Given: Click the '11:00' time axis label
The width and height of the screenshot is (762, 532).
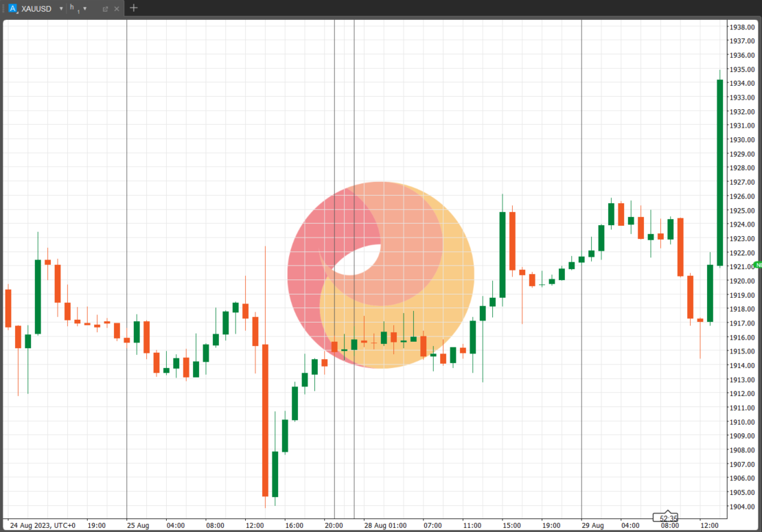Looking at the screenshot, I should 472,525.
